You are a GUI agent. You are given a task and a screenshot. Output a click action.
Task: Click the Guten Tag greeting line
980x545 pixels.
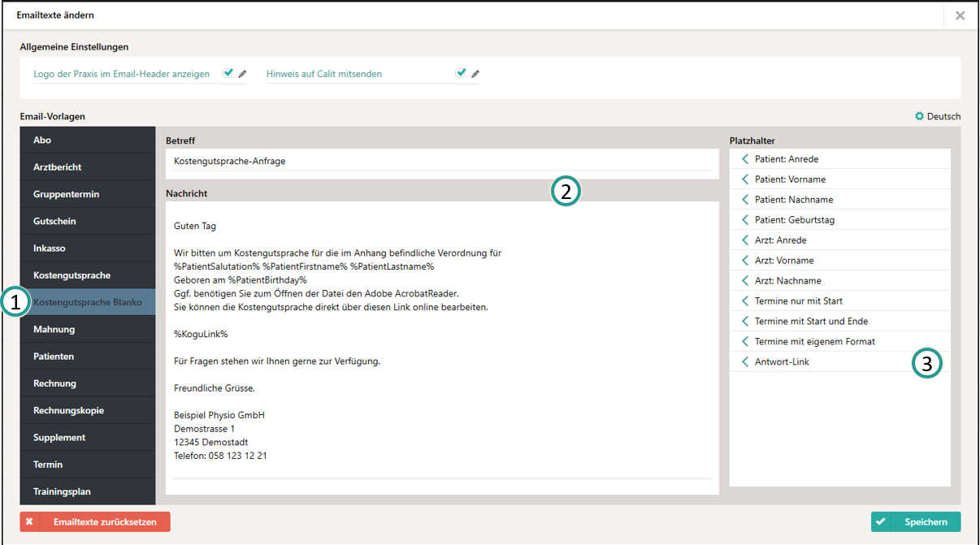tap(195, 226)
